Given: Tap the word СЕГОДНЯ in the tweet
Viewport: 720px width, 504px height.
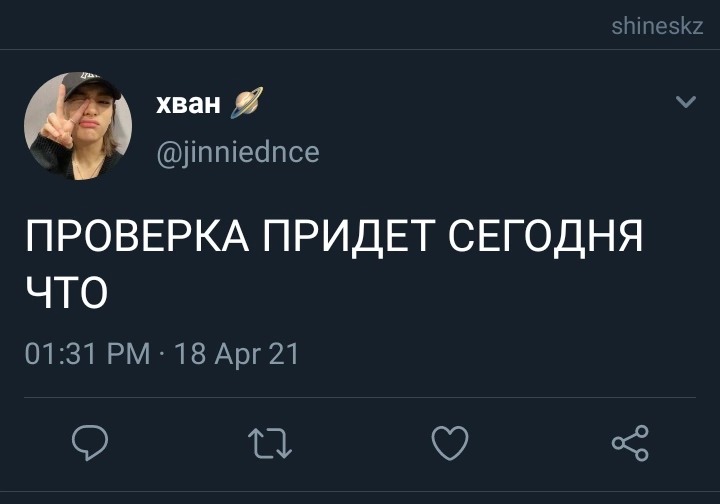Looking at the screenshot, I should click(x=546, y=237).
